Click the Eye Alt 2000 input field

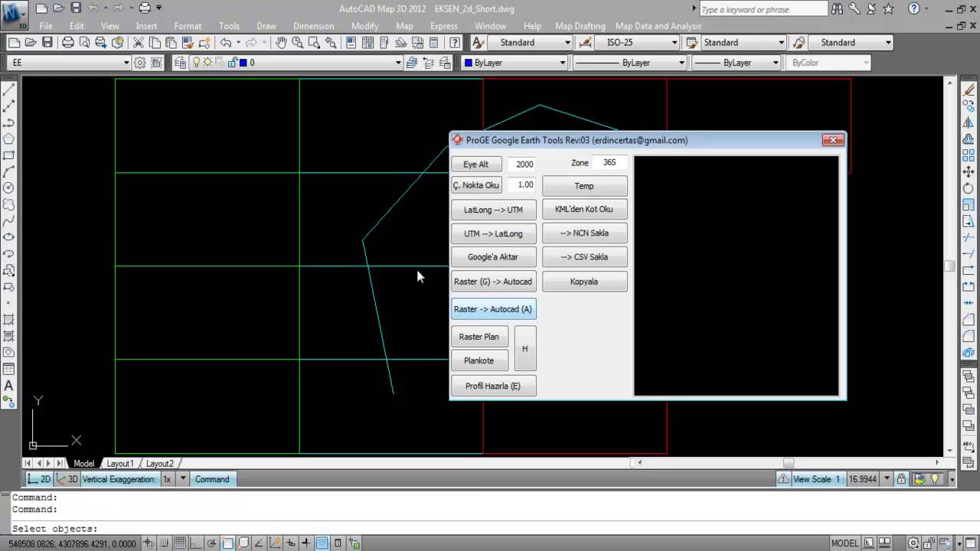(522, 164)
